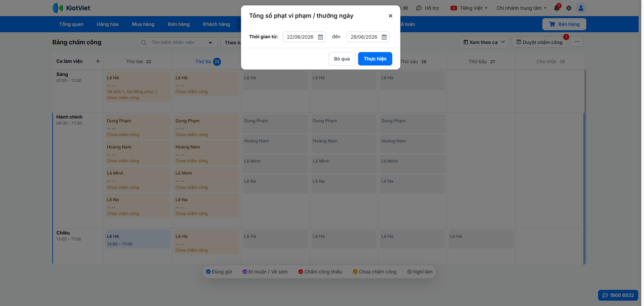Call hotline via 1900 6522 chat button
Image resolution: width=644 pixels, height=306 pixels.
click(618, 295)
